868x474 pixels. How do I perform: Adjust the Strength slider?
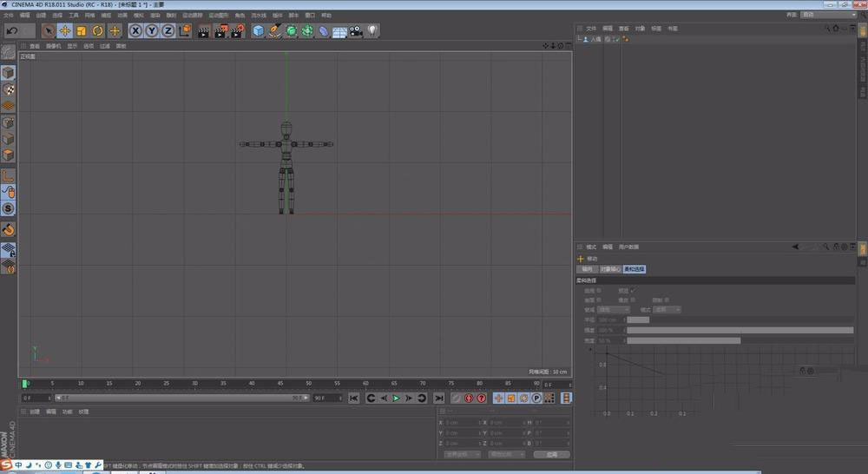pos(740,331)
